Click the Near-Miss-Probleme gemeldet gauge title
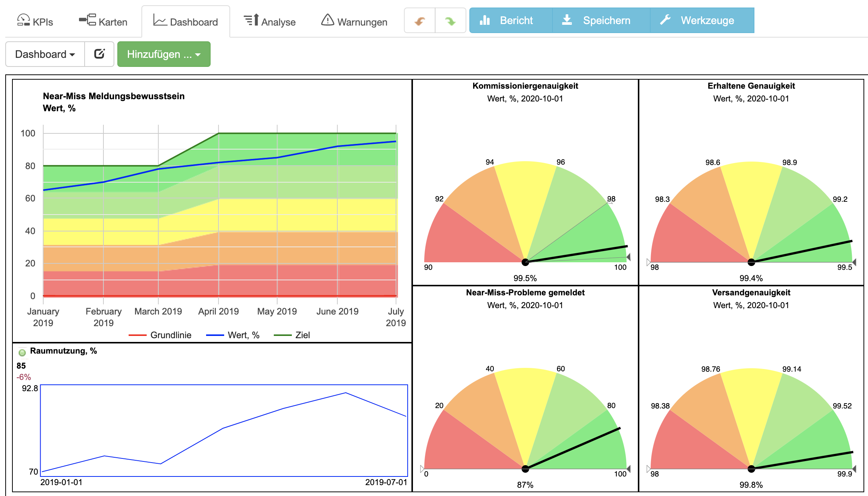 525,292
